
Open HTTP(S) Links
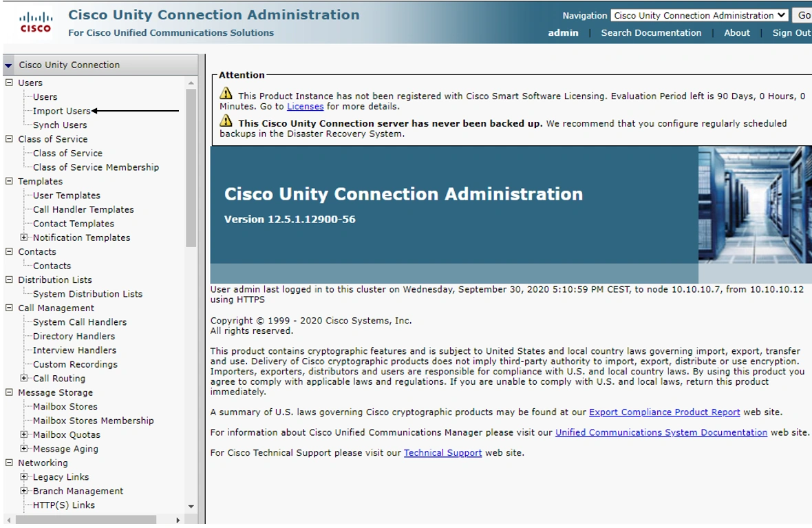[64, 505]
